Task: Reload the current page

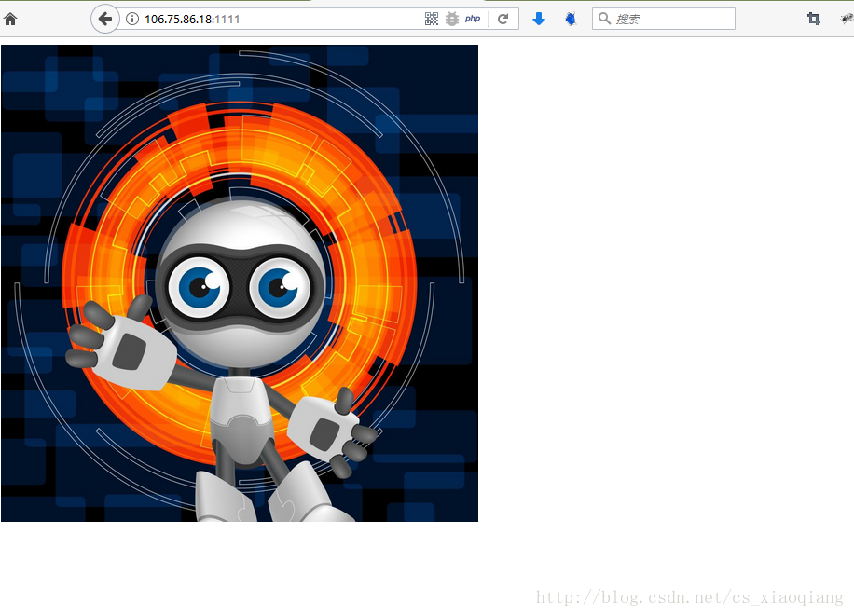Action: point(503,19)
